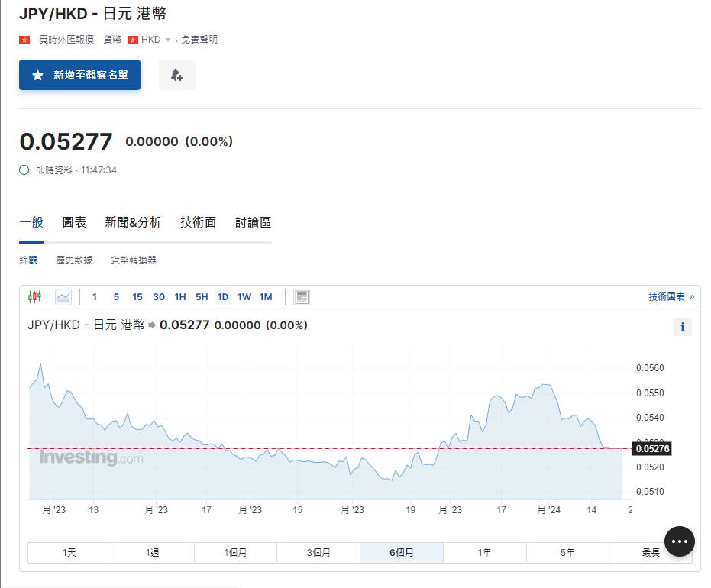The height and width of the screenshot is (588, 711).
Task: Open the 技術面 tab
Action: coord(198,222)
